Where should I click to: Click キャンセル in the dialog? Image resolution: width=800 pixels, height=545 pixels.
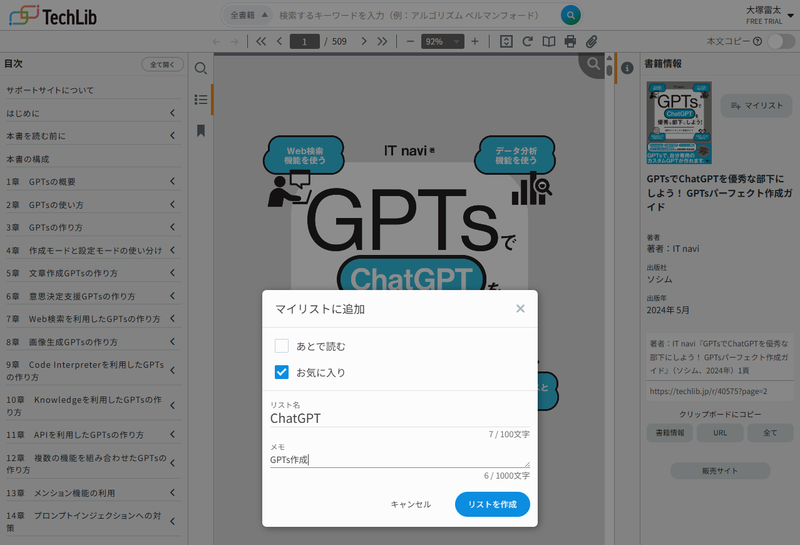[411, 504]
